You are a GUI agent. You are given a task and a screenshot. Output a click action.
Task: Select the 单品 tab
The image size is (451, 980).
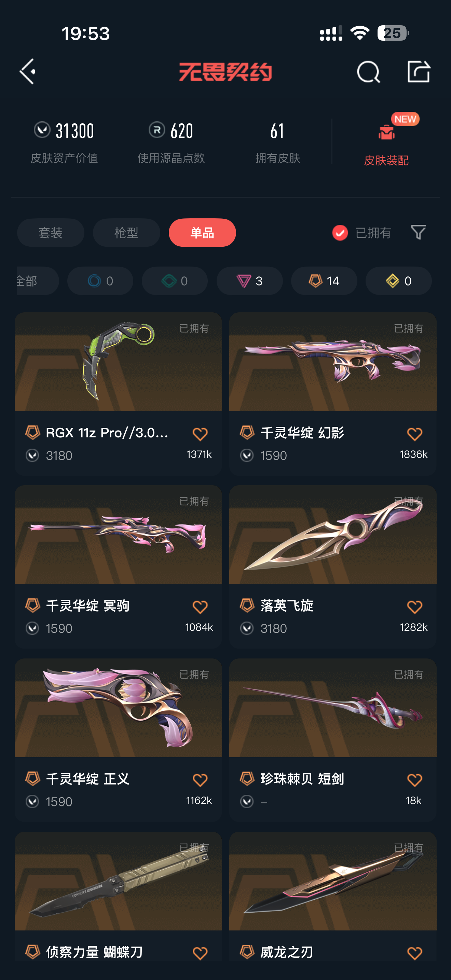(x=202, y=232)
